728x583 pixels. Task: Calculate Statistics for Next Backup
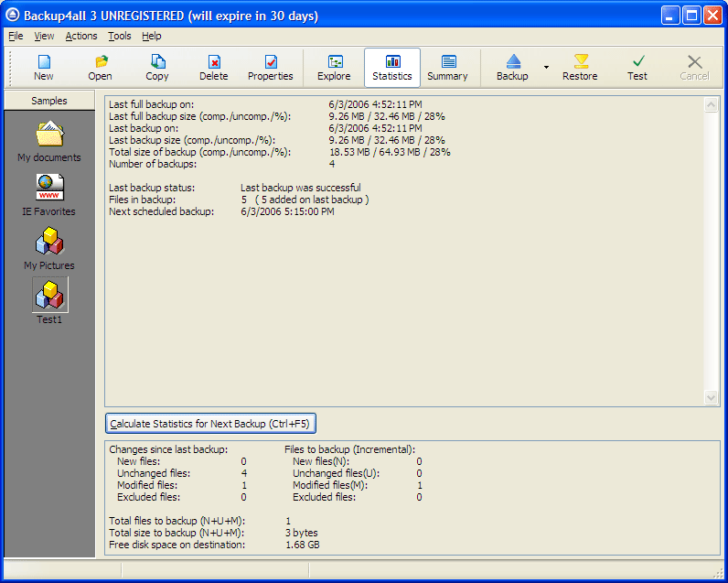pos(210,424)
